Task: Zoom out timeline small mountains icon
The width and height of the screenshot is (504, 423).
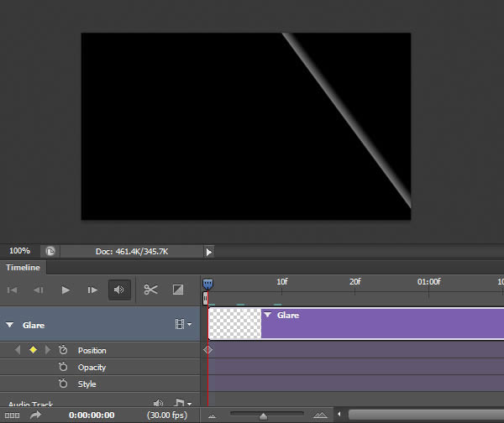Action: (212, 416)
